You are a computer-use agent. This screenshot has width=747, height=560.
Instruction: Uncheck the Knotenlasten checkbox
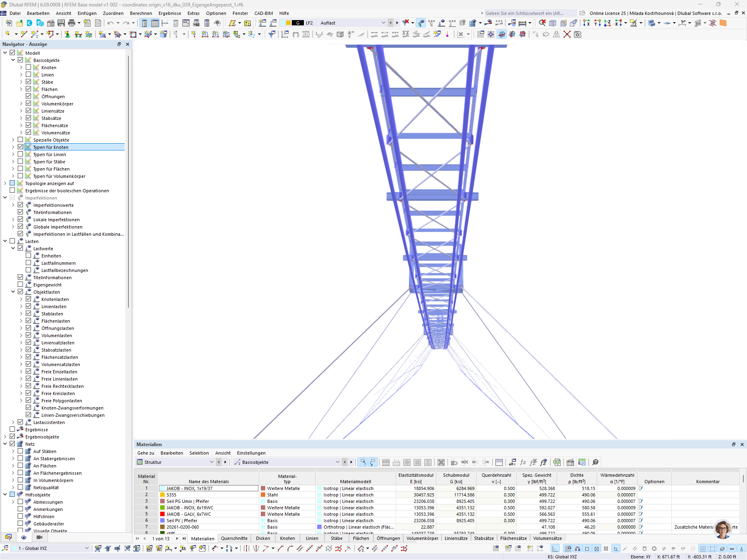click(28, 299)
